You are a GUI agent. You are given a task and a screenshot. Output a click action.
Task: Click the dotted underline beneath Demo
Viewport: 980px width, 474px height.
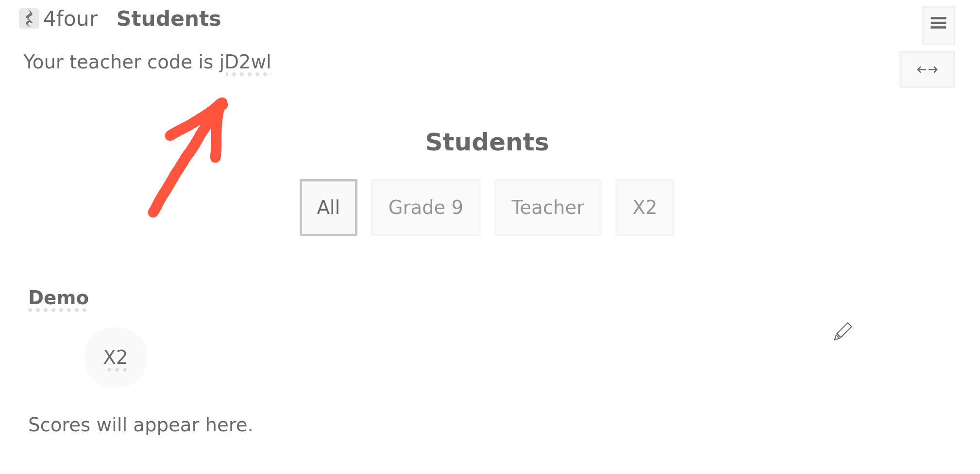tap(58, 310)
